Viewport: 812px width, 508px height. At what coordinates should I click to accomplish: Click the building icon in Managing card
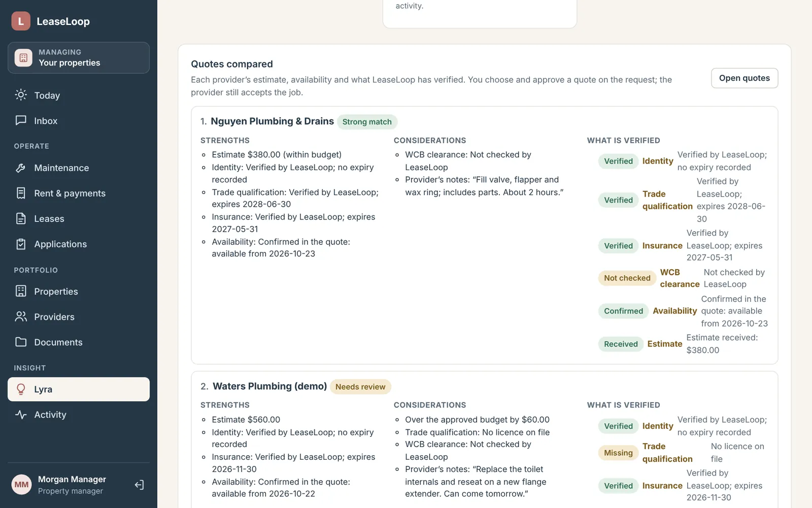23,57
